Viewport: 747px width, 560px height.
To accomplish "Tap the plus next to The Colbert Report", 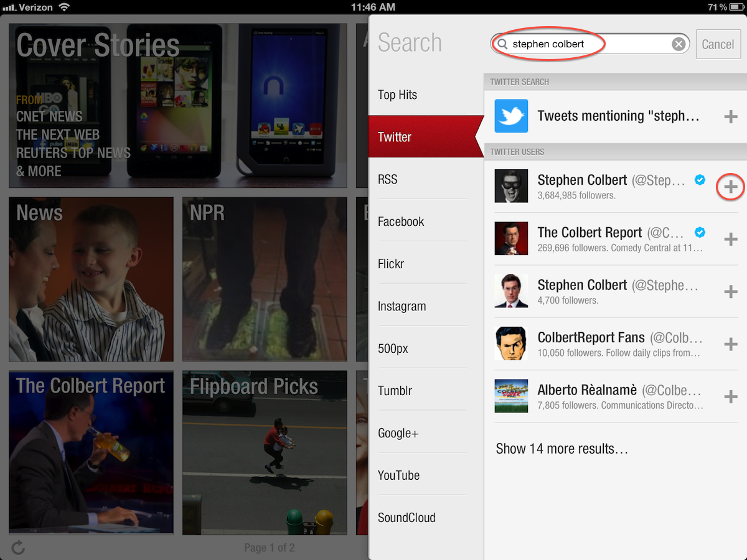I will tap(731, 240).
